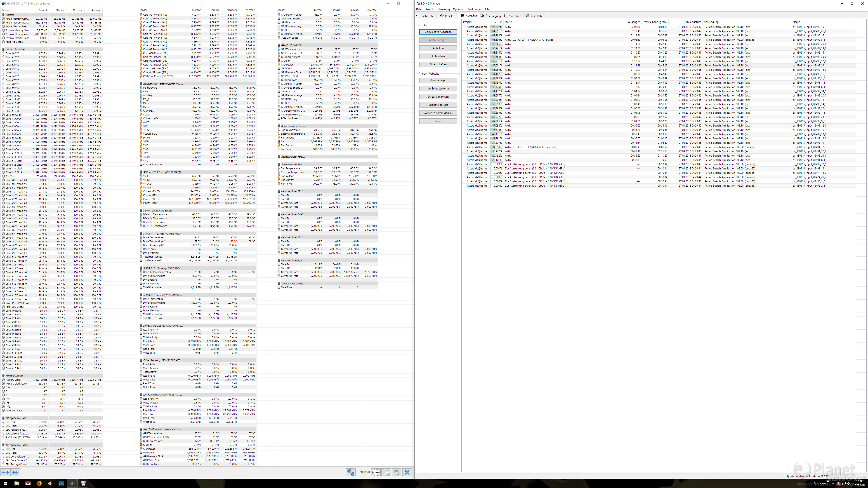Open Ansicht menu
This screenshot has width=868, height=488.
[x=430, y=9]
